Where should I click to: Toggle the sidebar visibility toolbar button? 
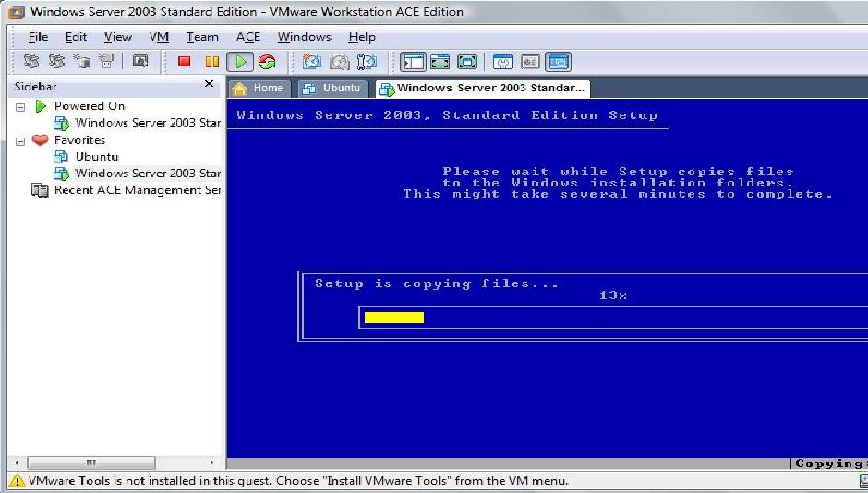pyautogui.click(x=413, y=62)
